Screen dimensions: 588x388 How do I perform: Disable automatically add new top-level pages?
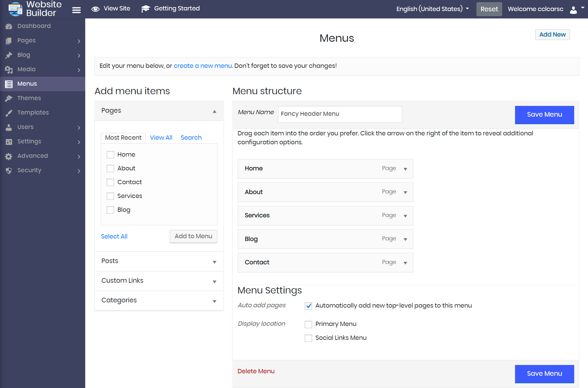[x=308, y=306]
